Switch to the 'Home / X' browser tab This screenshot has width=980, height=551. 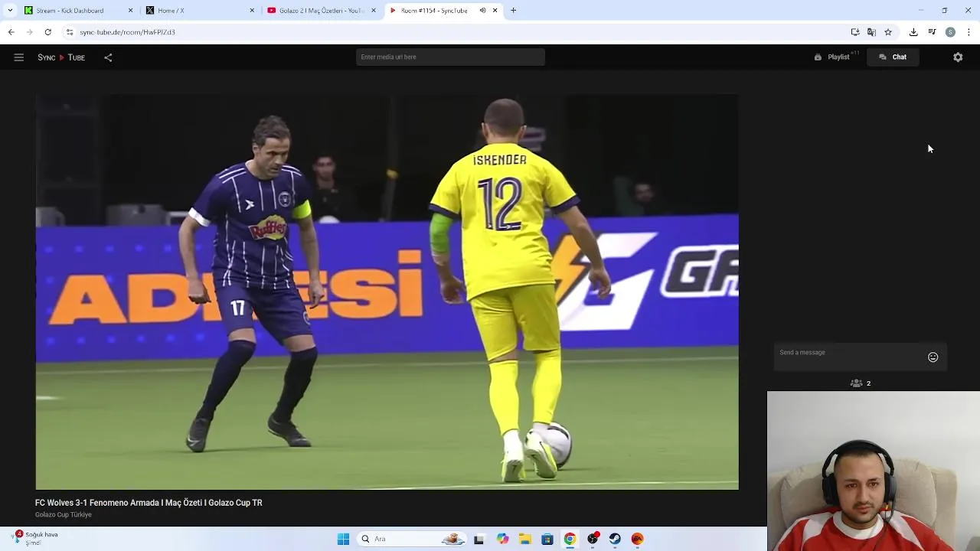pos(199,11)
